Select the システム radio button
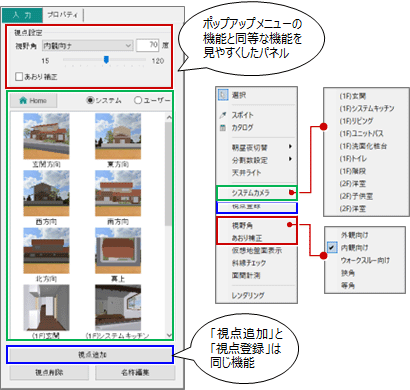The height and width of the screenshot is (390, 410). tap(90, 100)
